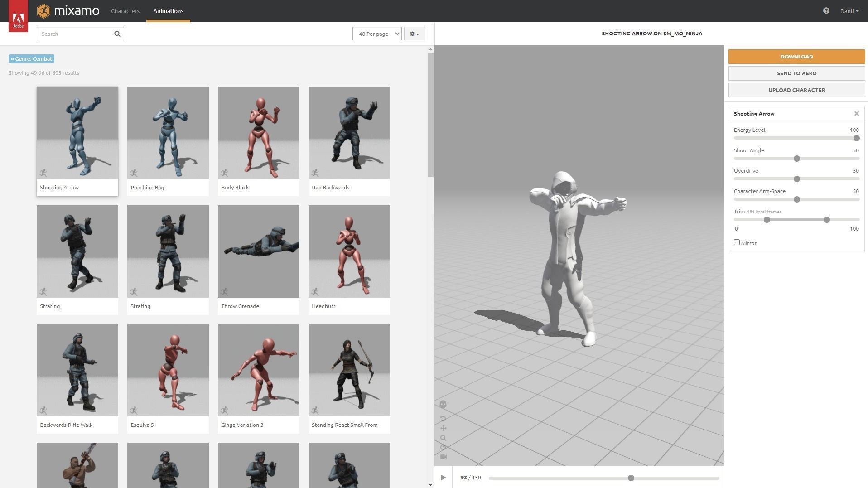
Task: Open the 48 Per page dropdown
Action: 377,34
